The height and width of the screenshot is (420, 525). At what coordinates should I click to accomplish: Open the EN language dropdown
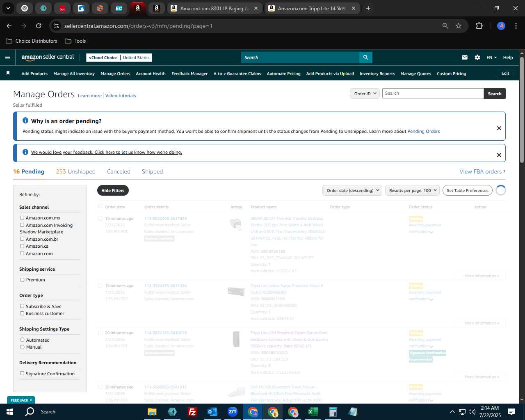coord(491,57)
